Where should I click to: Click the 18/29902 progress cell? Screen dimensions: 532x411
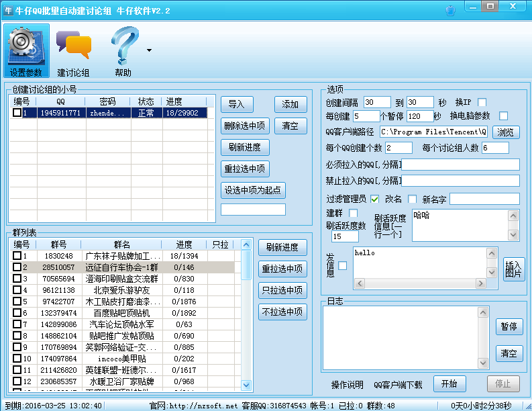(x=184, y=113)
